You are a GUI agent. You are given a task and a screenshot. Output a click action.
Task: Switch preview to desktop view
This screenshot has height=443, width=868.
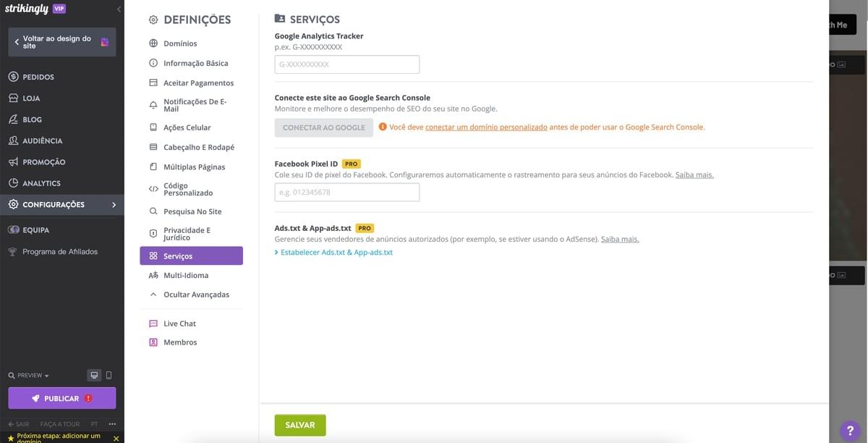click(x=93, y=375)
